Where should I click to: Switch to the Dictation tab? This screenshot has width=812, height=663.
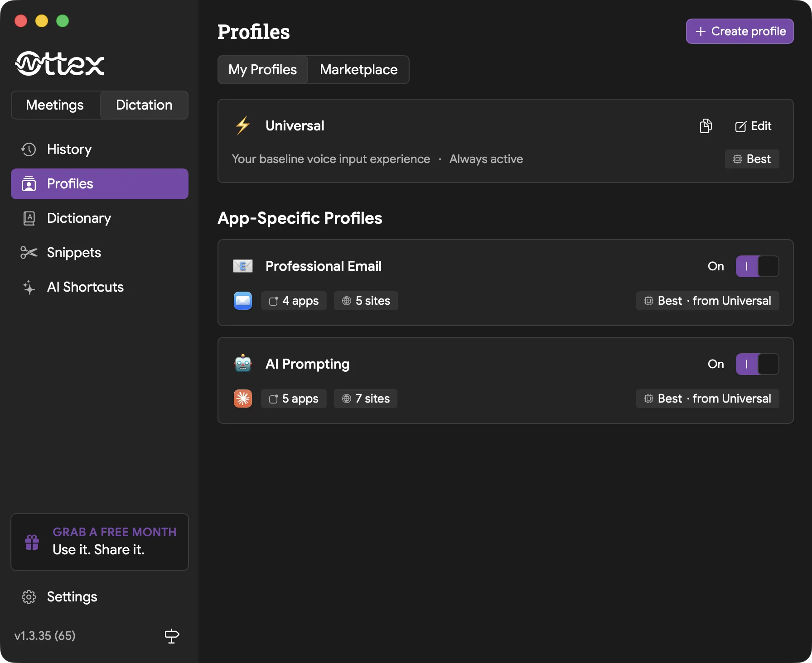pyautogui.click(x=144, y=105)
